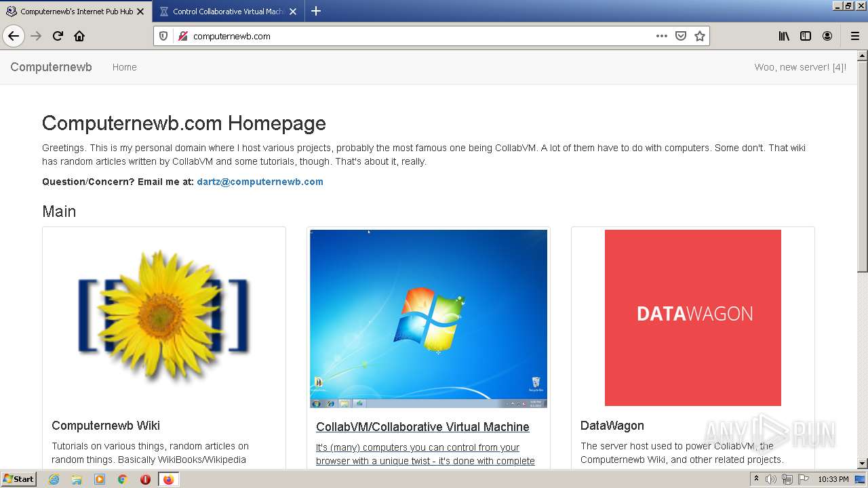Click 'Woo, new server! [4]!' text
The image size is (868, 488).
tap(800, 67)
